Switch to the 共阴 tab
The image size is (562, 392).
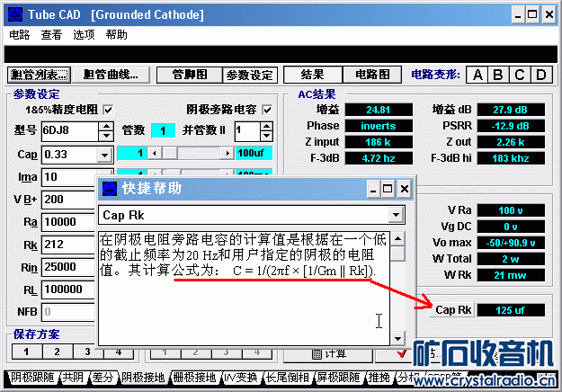pos(73,378)
